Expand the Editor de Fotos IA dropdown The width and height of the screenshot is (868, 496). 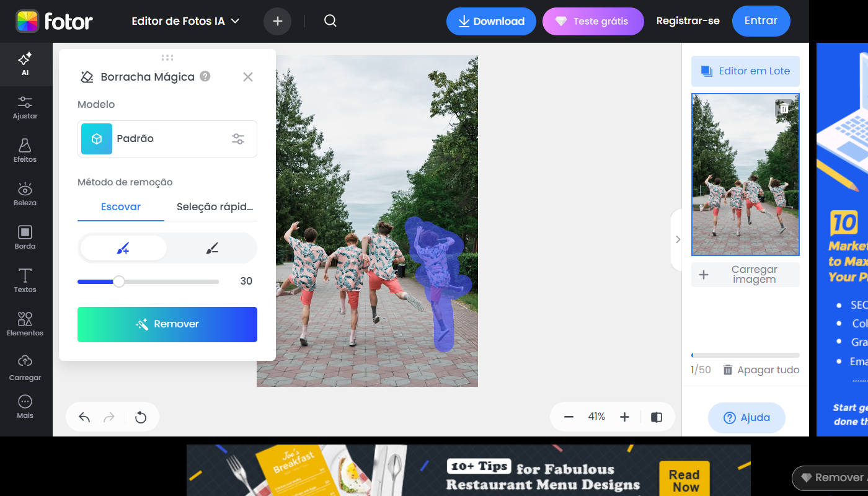pyautogui.click(x=185, y=21)
